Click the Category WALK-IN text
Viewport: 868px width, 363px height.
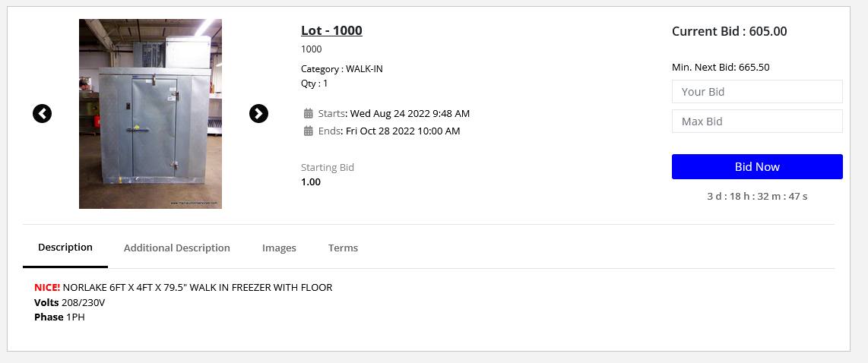[x=341, y=69]
